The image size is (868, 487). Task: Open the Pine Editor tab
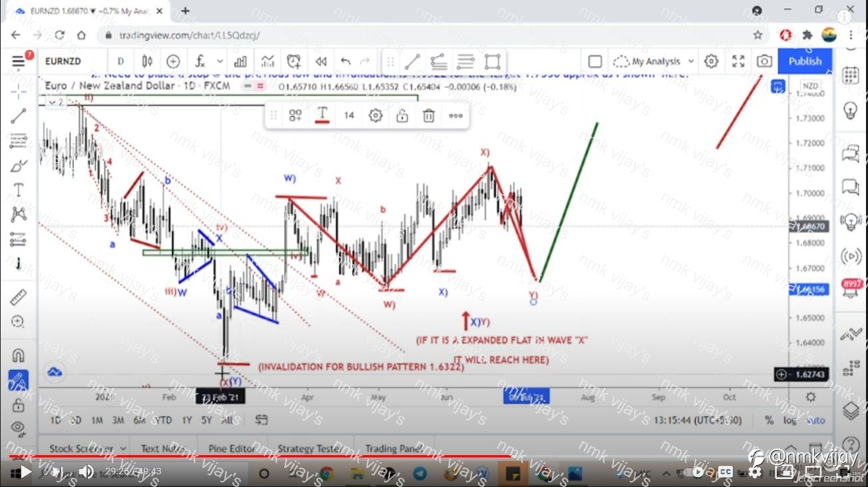231,448
